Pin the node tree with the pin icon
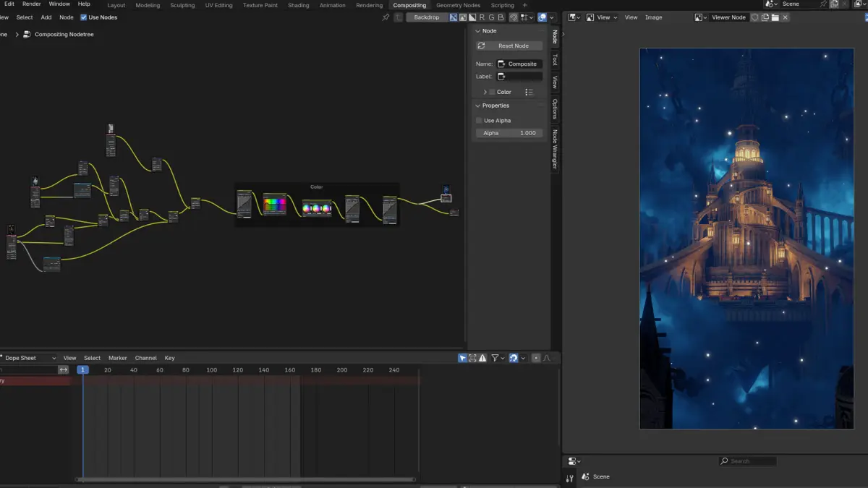The image size is (868, 488). [386, 17]
